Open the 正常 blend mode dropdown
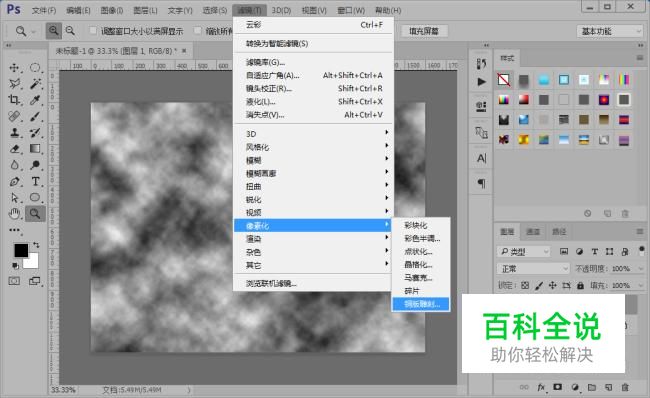Screen dimensions: 650x398 (x=533, y=269)
